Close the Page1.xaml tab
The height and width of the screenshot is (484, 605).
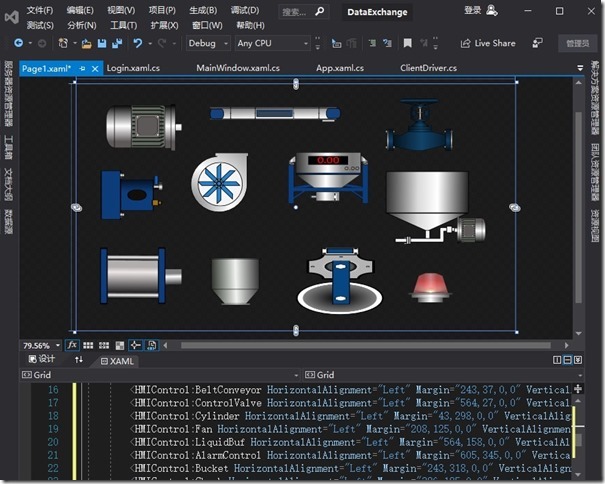(x=95, y=69)
